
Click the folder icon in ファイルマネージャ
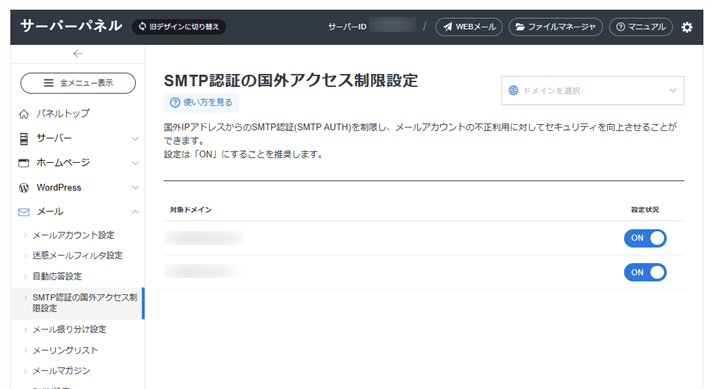click(x=520, y=27)
